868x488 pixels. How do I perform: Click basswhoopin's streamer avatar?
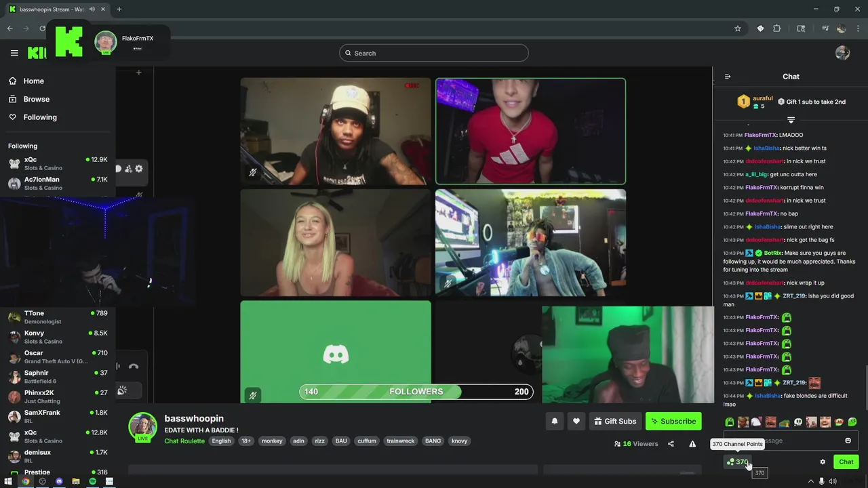pyautogui.click(x=143, y=426)
